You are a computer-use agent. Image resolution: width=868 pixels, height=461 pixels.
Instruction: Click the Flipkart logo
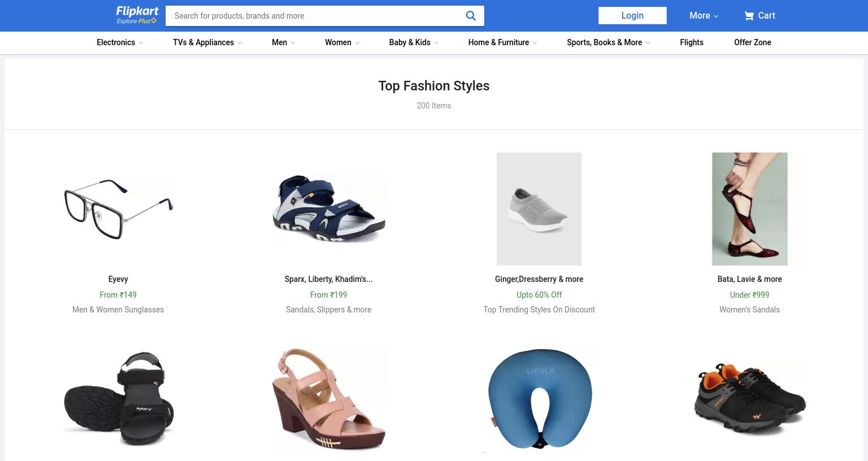coord(137,11)
